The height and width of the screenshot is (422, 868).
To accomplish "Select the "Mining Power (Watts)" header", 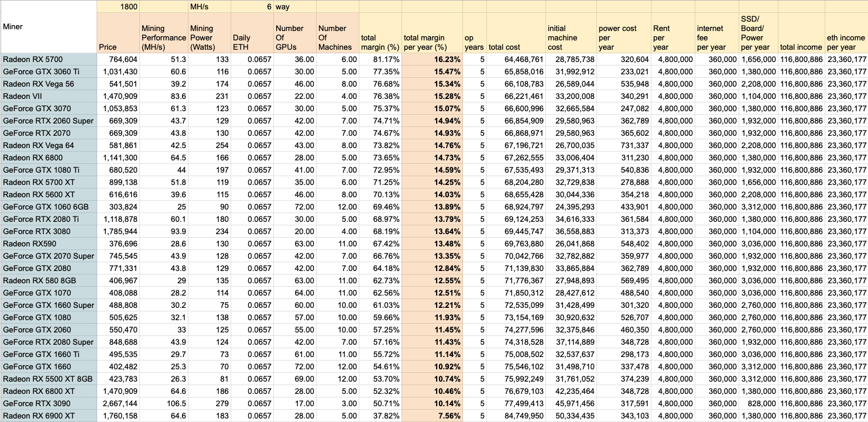I will (209, 33).
